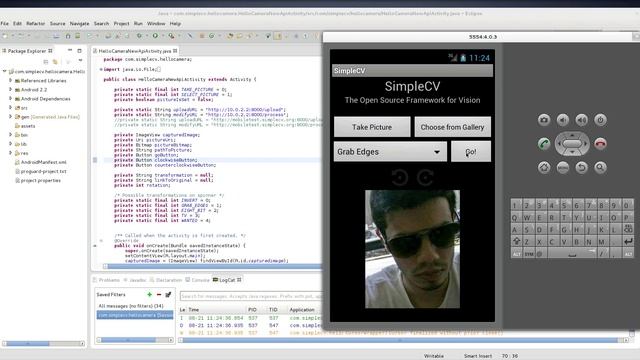Screen dimensions: 640x360
Task: Tap Choose from Gallery button
Action: pyautogui.click(x=452, y=127)
